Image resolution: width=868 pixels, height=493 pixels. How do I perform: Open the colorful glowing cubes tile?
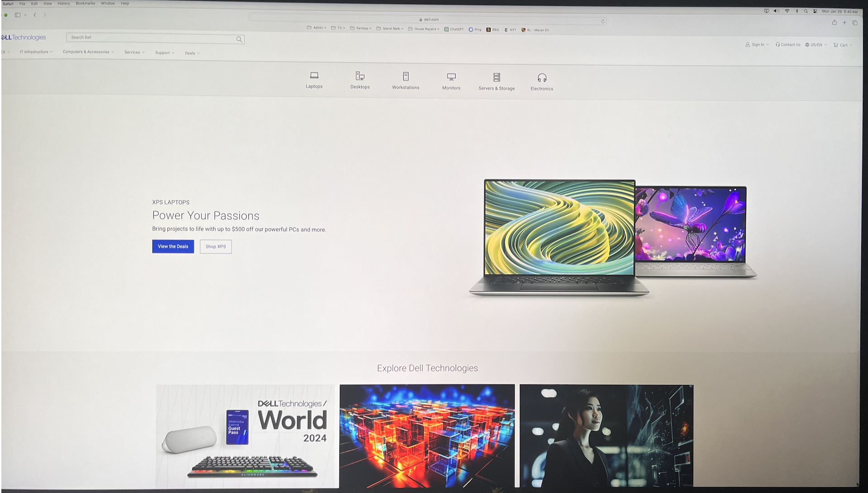coord(427,436)
